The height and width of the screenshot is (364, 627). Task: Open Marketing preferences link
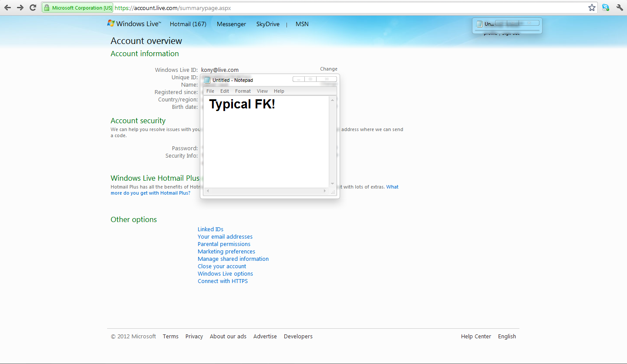click(226, 252)
